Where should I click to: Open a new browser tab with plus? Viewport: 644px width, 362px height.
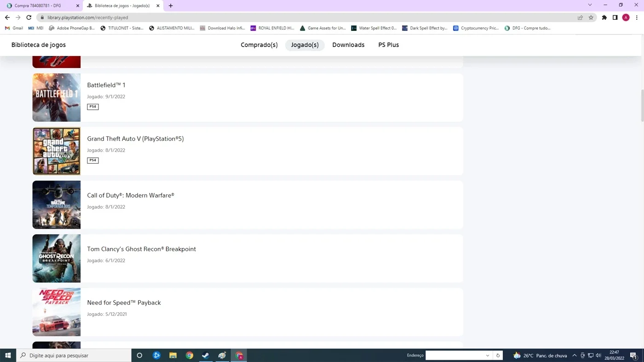click(x=171, y=6)
